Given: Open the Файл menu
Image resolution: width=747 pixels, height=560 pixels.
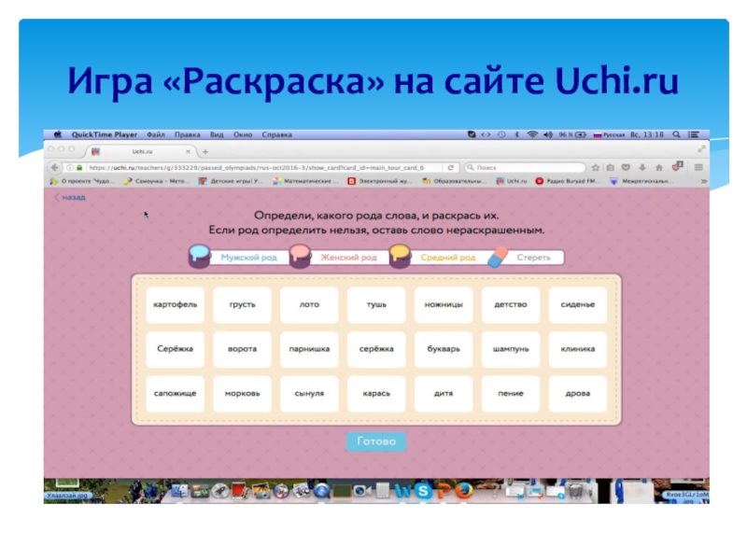Looking at the screenshot, I should click(156, 134).
